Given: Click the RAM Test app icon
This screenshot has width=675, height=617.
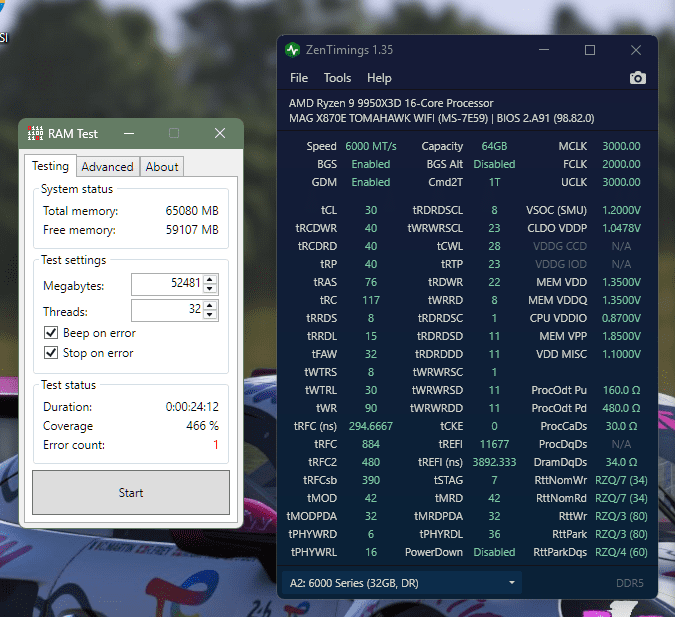Looking at the screenshot, I should (x=35, y=133).
